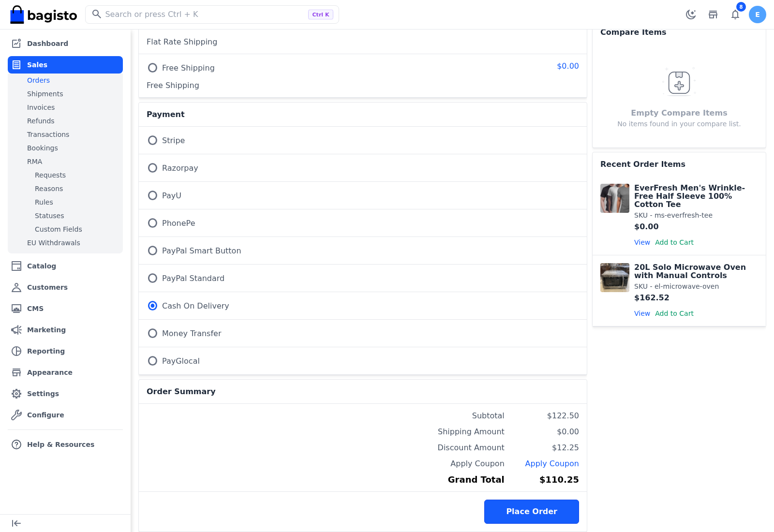This screenshot has width=774, height=532.
Task: Click the Customers sidebar icon
Action: click(16, 287)
